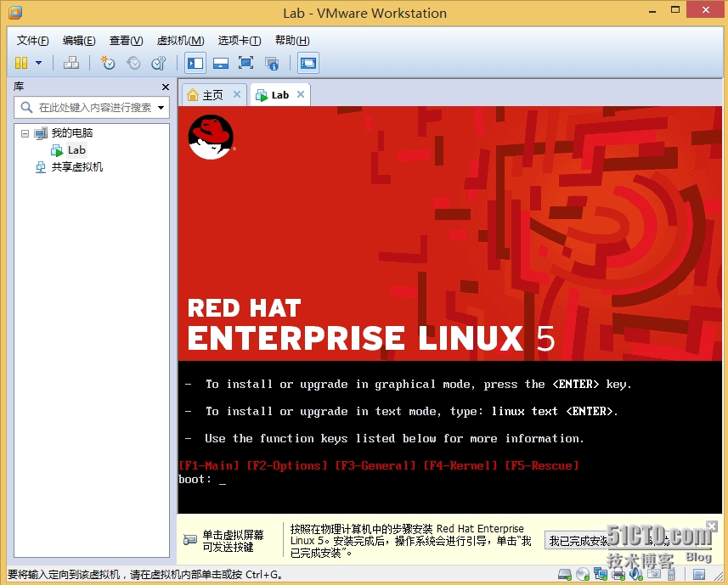Minimize the VMware Workstation window
728x585 pixels.
(x=652, y=11)
